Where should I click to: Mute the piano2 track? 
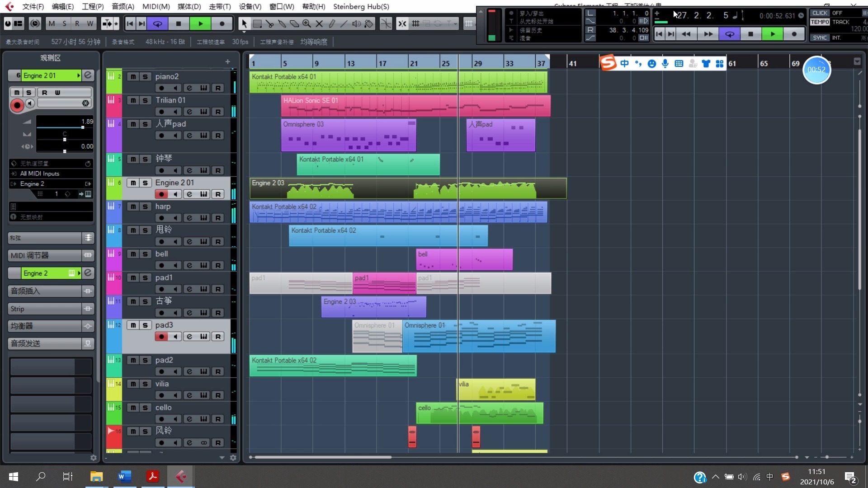133,76
